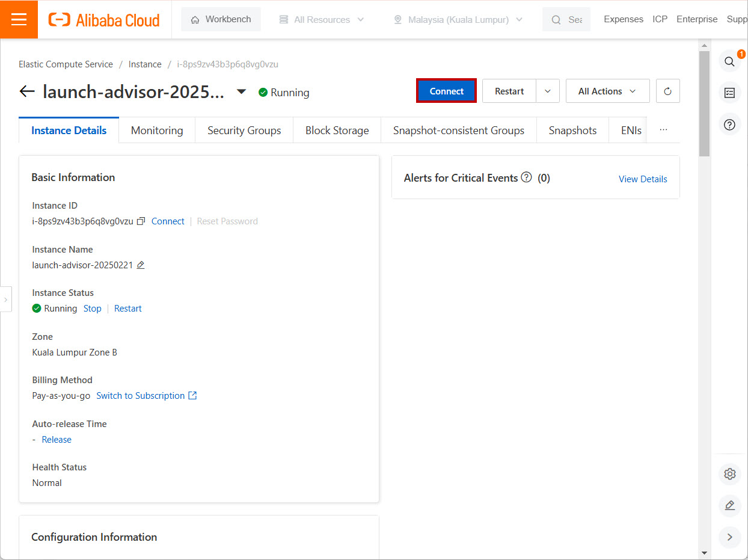Click the refresh icon button

tap(667, 91)
